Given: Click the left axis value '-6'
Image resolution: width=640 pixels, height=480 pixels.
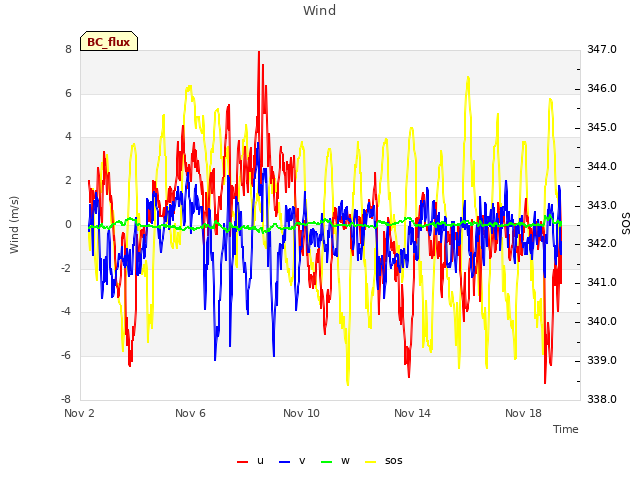Looking at the screenshot, I should click(x=67, y=356).
